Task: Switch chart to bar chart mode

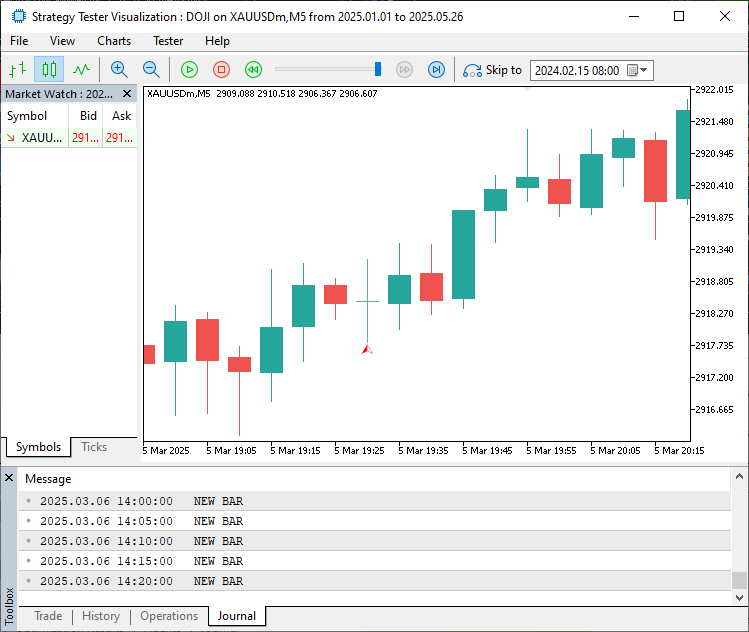Action: [x=17, y=70]
